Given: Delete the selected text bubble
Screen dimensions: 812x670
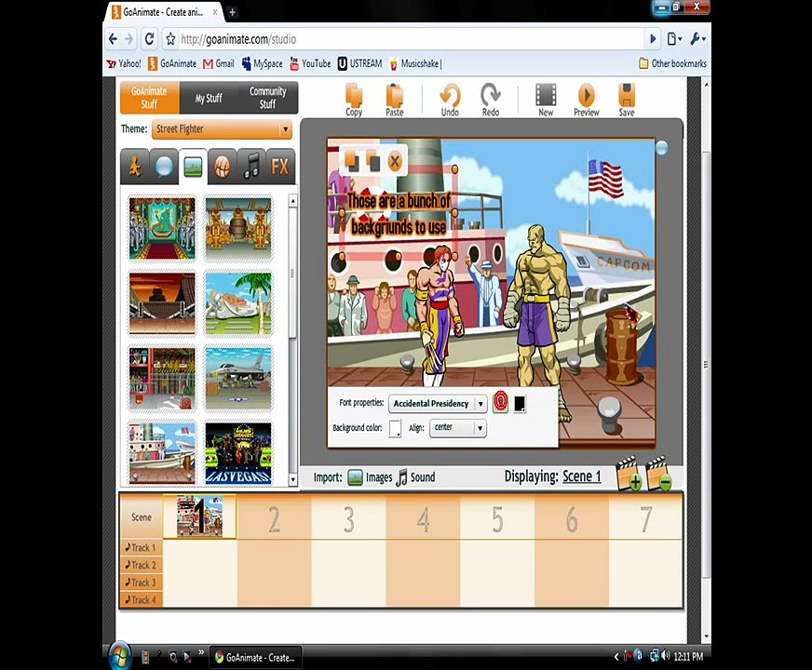Looking at the screenshot, I should click(395, 161).
